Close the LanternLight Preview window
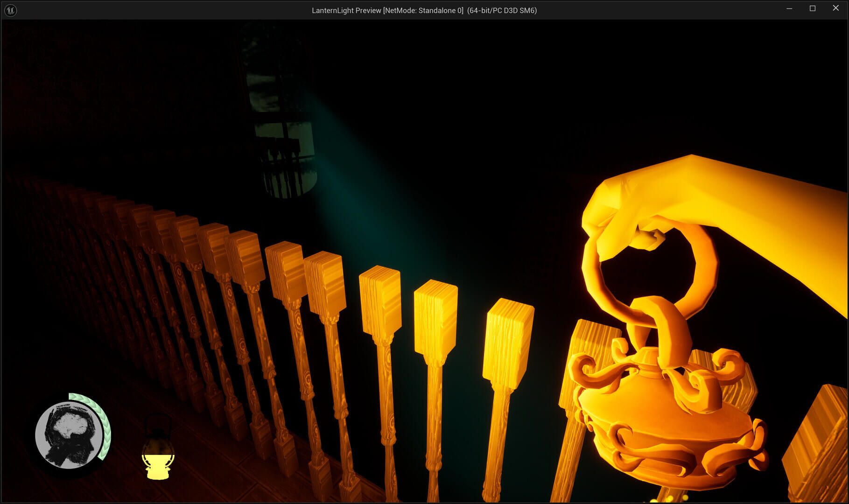The height and width of the screenshot is (504, 849). (x=836, y=8)
